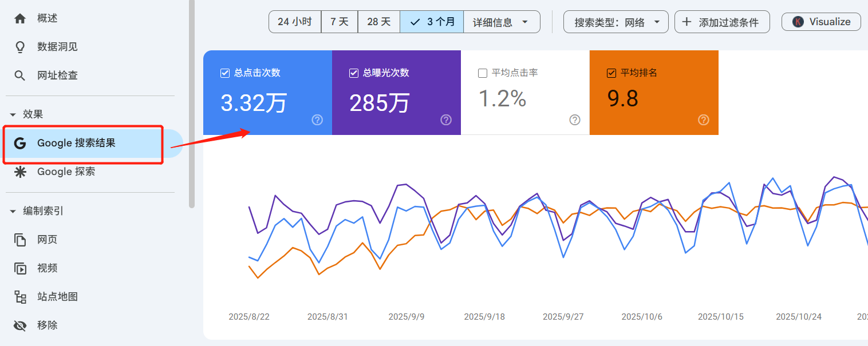Click the 视频 indexing icon

pos(20,268)
